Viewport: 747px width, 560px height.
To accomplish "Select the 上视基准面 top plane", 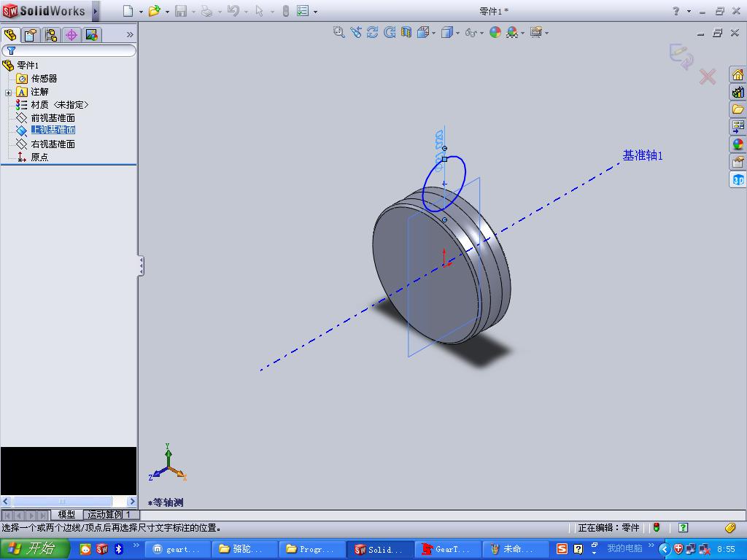I will pos(53,130).
